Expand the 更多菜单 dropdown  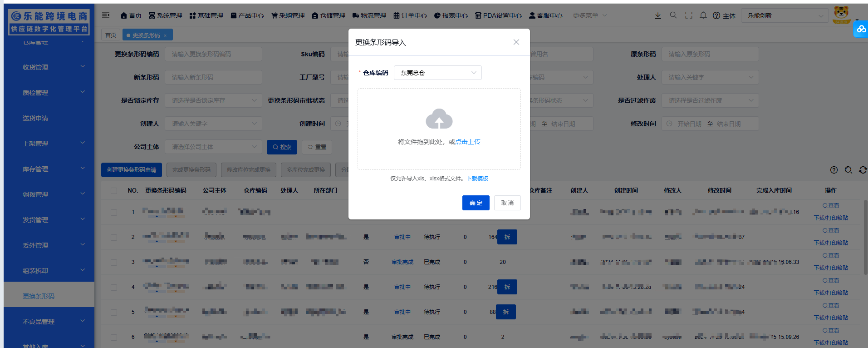(x=589, y=15)
